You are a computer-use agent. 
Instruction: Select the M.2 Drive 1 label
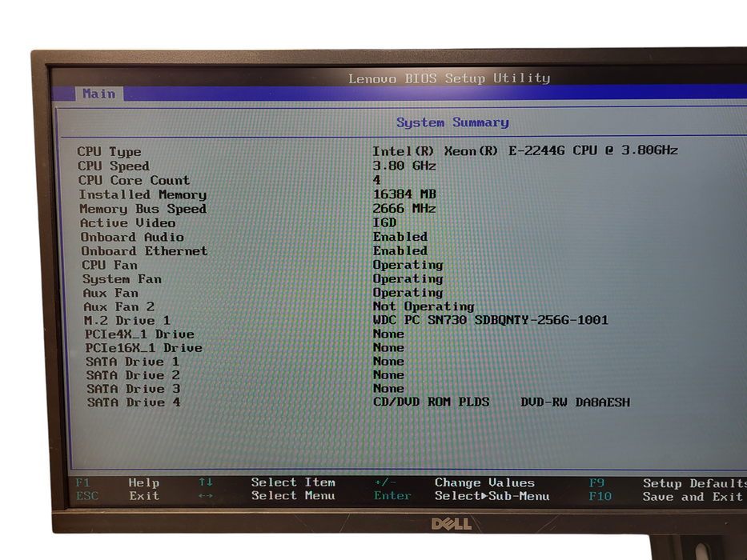click(127, 321)
